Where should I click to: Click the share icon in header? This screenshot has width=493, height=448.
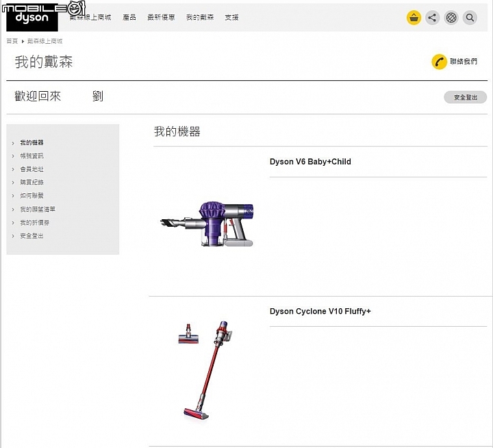pos(432,18)
